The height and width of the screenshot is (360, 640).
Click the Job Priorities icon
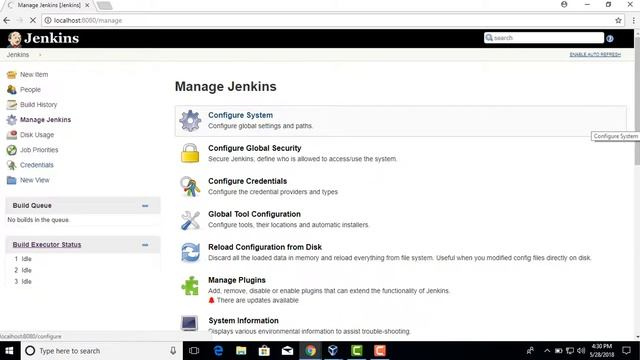pos(11,150)
